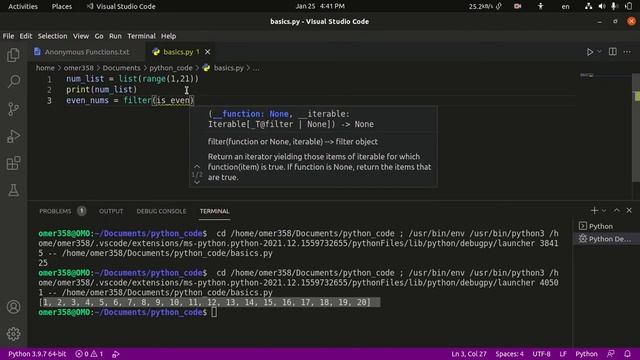This screenshot has height=360, width=640.
Task: Place cursor on line 1 num_list code
Action: point(132,79)
